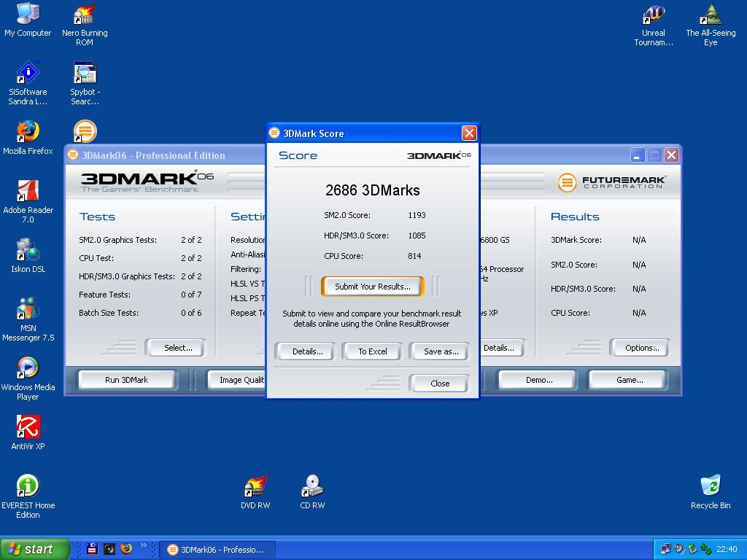Launch Windows Media Player from desktop

click(28, 368)
